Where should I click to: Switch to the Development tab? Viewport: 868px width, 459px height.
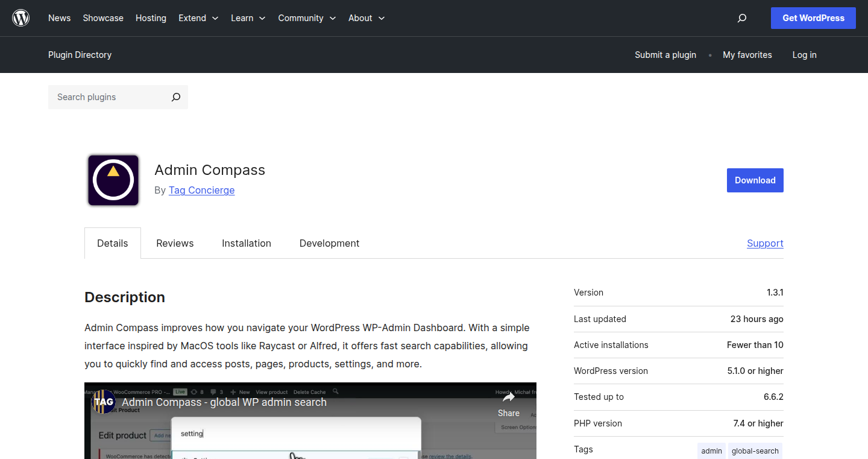tap(329, 243)
